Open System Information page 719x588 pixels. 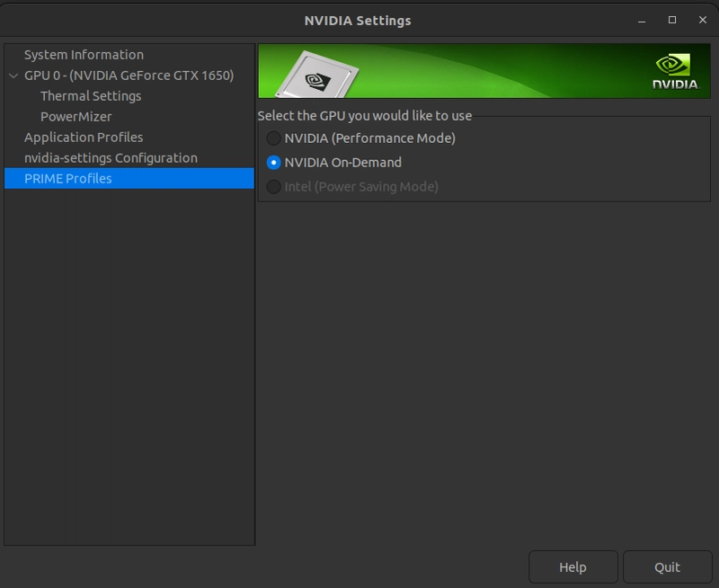(x=84, y=55)
